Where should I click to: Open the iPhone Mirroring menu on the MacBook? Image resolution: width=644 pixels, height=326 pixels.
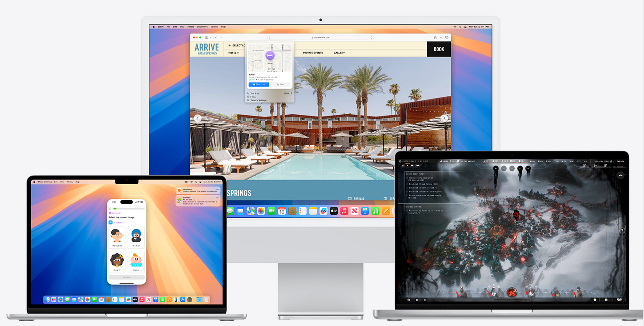coord(44,182)
